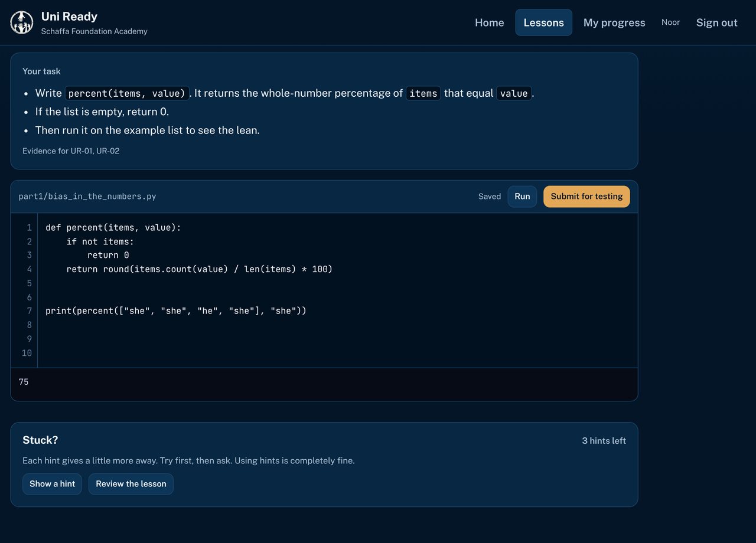The height and width of the screenshot is (543, 756).
Task: Click 'Then run it on the example list' bullet
Action: (148, 130)
